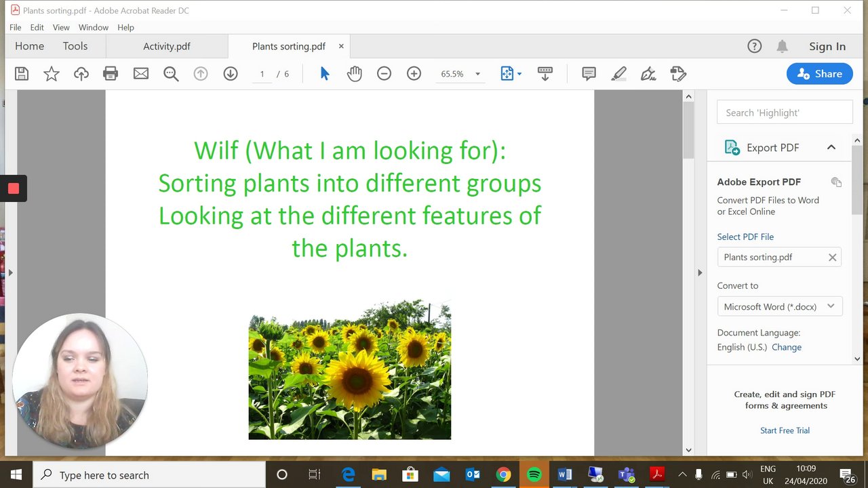Image resolution: width=868 pixels, height=488 pixels.
Task: Go to next page arrow
Action: [231, 74]
